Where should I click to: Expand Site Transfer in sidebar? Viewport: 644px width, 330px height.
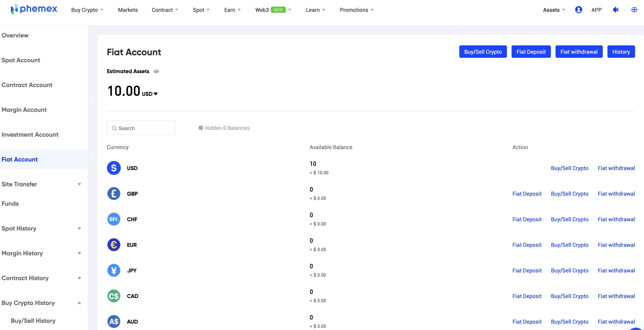pos(79,184)
